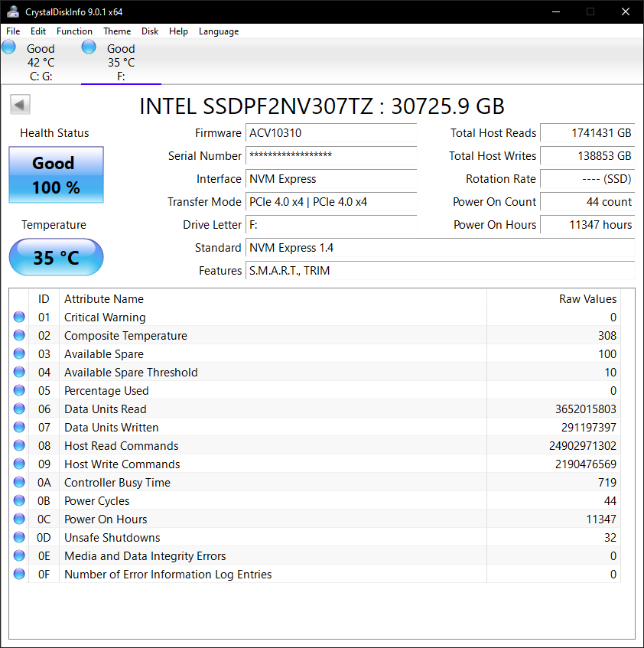Click Power On Hours value 11347 hours
This screenshot has width=644, height=648.
click(587, 225)
